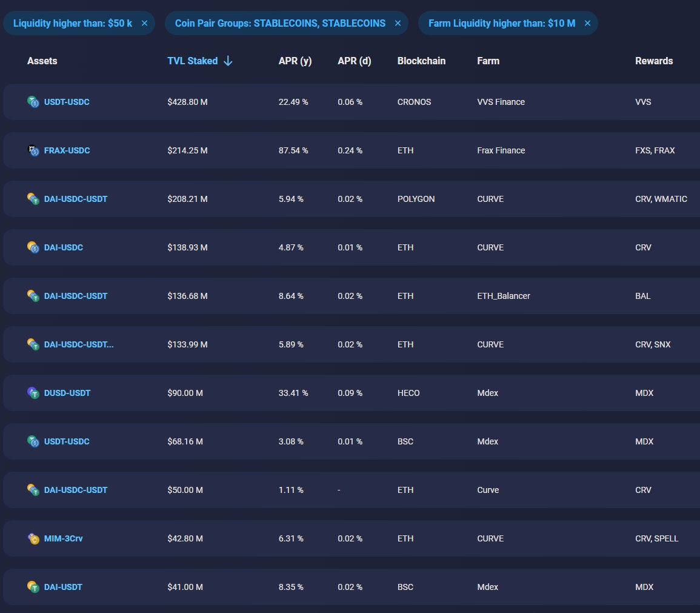
Task: Click the DAI-USDC coin pair icon
Action: tap(33, 247)
